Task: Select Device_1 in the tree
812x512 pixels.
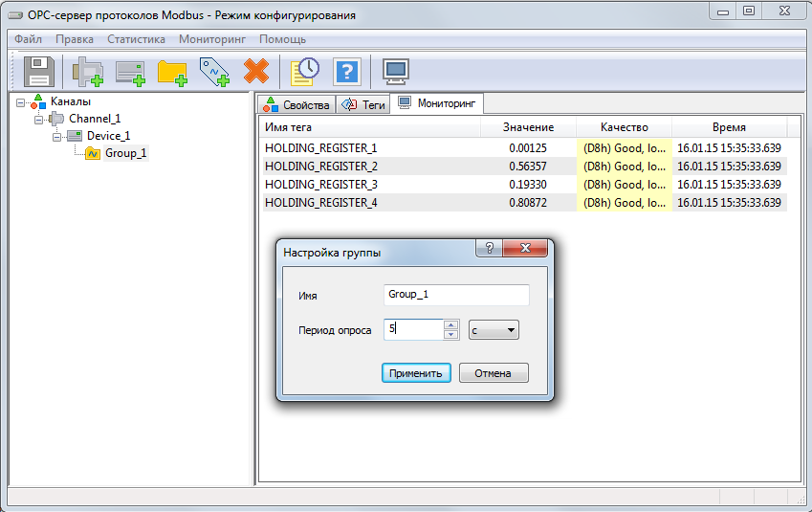Action: [x=108, y=136]
